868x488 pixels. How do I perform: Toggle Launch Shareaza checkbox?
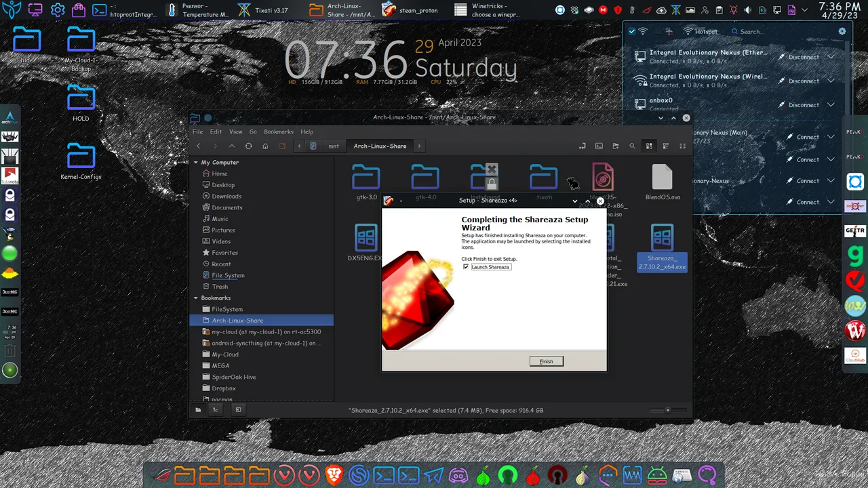466,267
